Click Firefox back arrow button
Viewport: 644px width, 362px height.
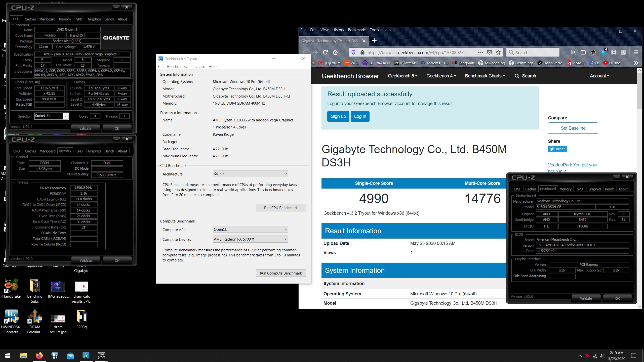coord(305,52)
